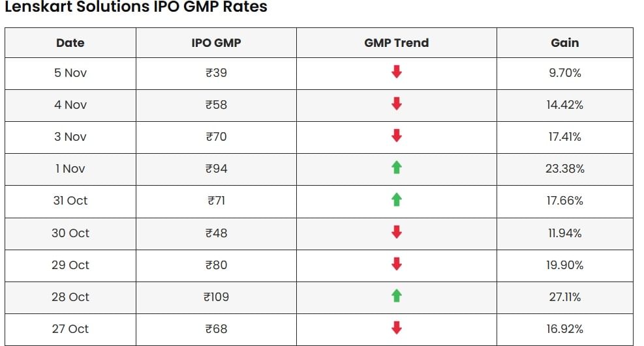The height and width of the screenshot is (346, 644).
Task: Click the 27.11% gain value
Action: (564, 296)
